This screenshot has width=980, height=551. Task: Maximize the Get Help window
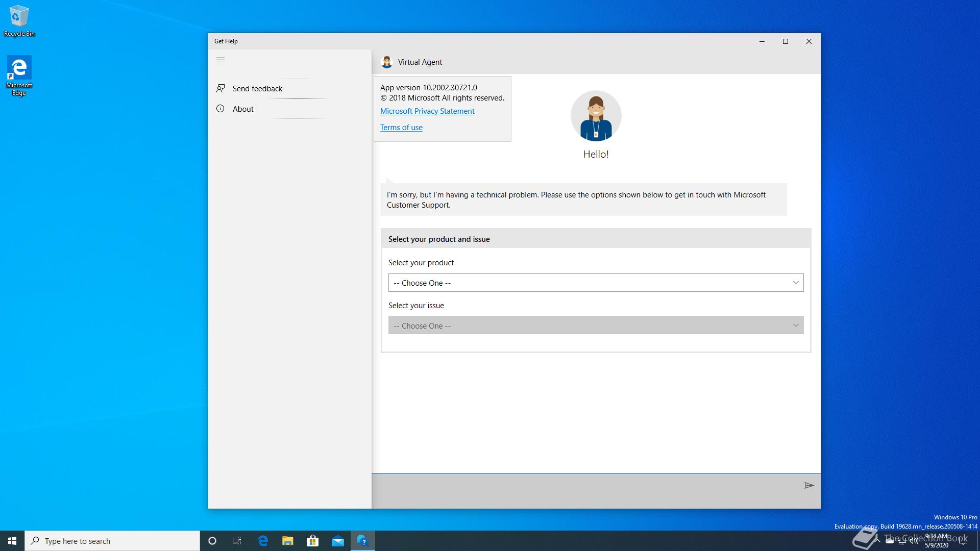click(x=786, y=41)
